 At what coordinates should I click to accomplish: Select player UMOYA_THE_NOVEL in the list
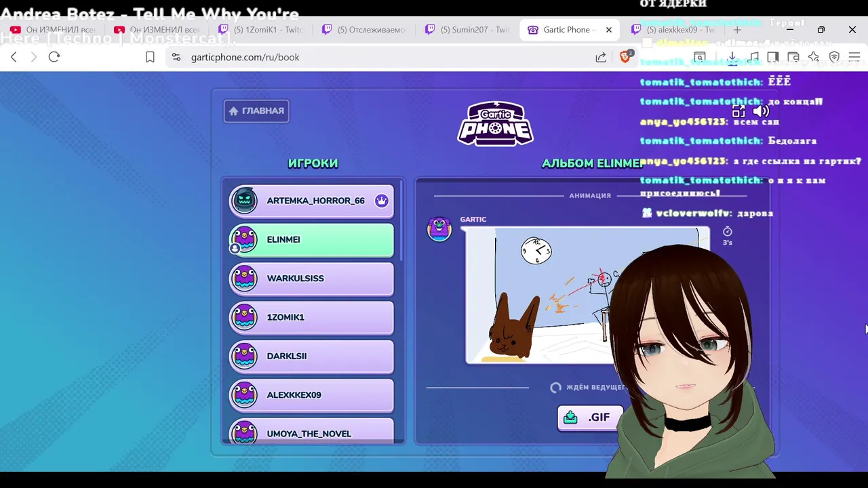point(311,431)
